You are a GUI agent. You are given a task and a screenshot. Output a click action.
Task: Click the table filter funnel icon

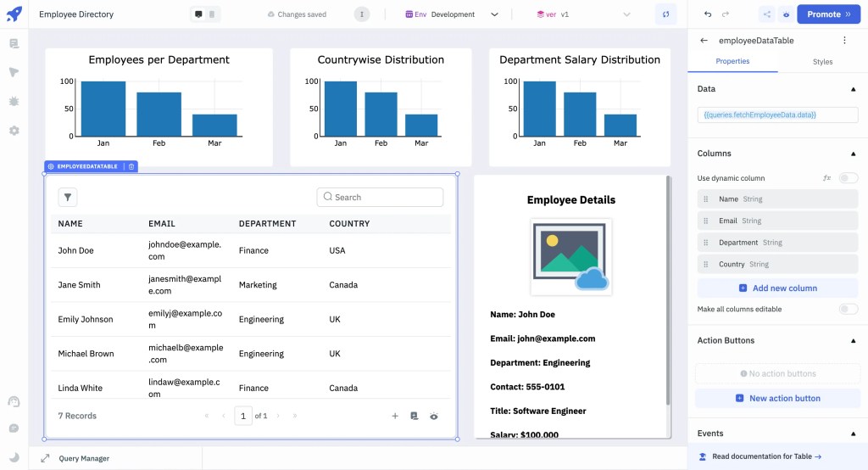tap(68, 198)
